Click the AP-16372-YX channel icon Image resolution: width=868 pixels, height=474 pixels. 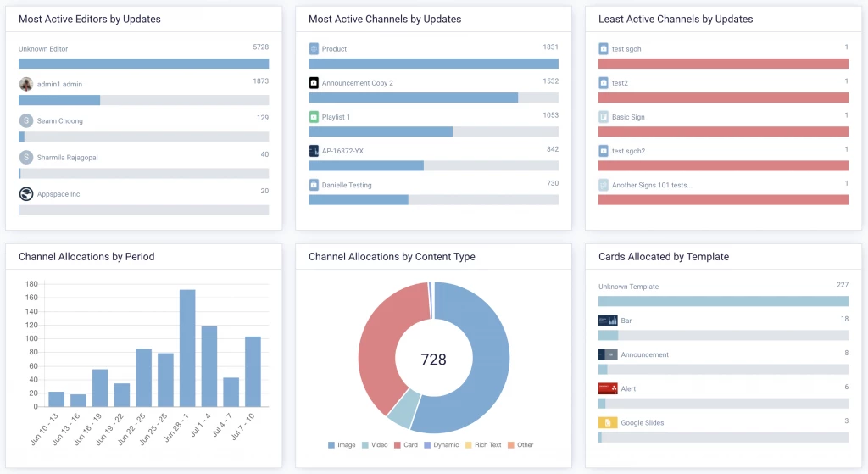(x=314, y=151)
